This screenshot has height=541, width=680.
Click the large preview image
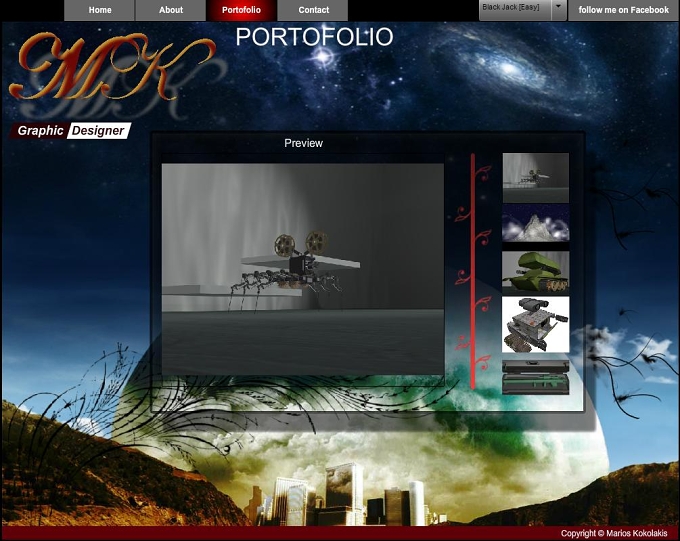(x=303, y=269)
